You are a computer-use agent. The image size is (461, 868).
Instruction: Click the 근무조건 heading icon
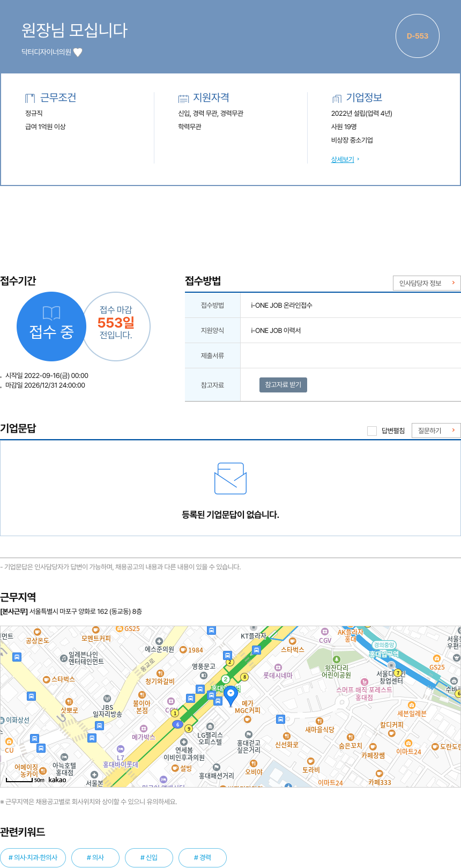click(x=30, y=98)
